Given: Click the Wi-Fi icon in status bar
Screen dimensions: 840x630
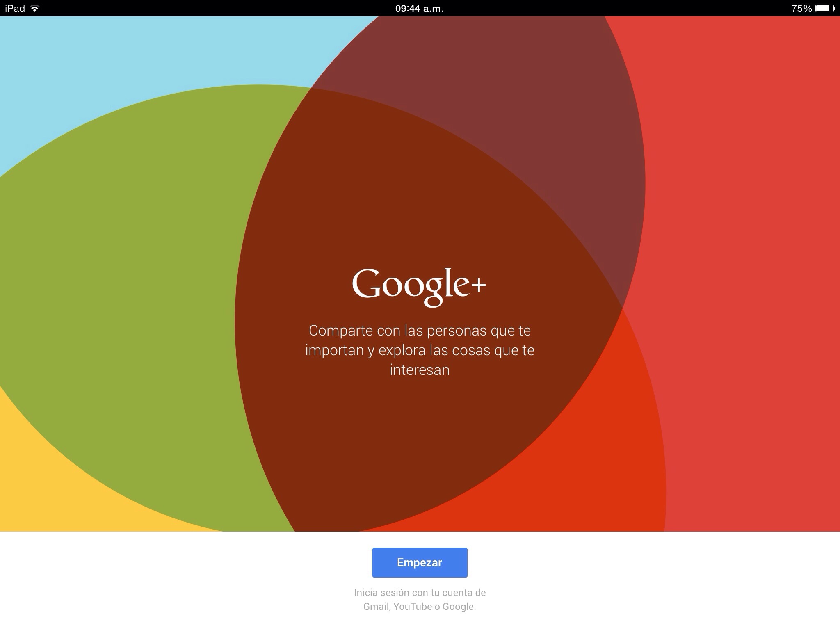Looking at the screenshot, I should pyautogui.click(x=35, y=8).
